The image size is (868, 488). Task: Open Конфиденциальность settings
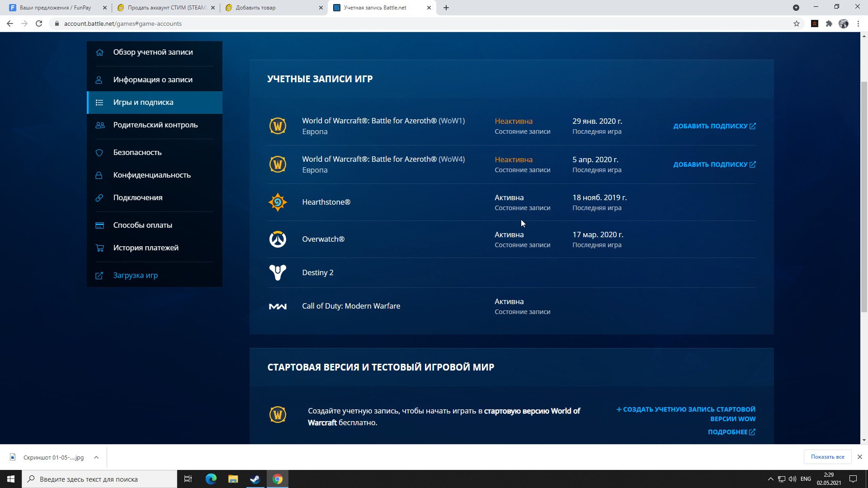coord(155,175)
